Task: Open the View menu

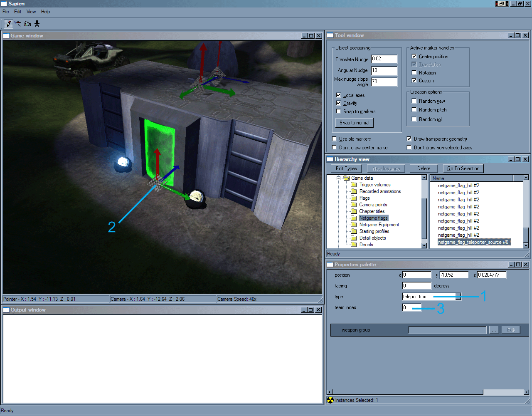Action: tap(31, 12)
